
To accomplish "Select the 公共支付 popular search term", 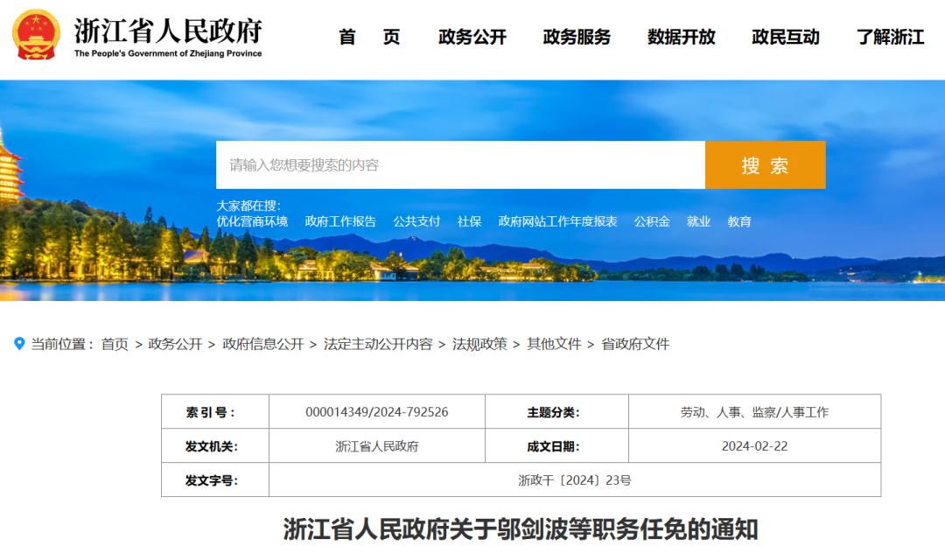I will click(416, 222).
